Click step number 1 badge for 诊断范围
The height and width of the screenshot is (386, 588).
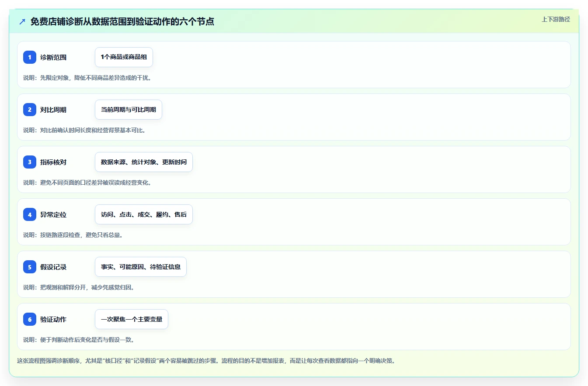[30, 57]
